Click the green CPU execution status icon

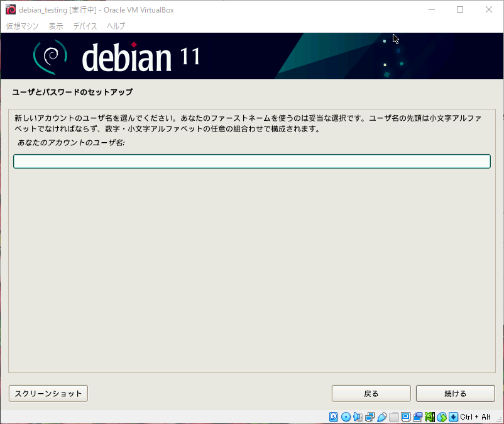[430, 417]
